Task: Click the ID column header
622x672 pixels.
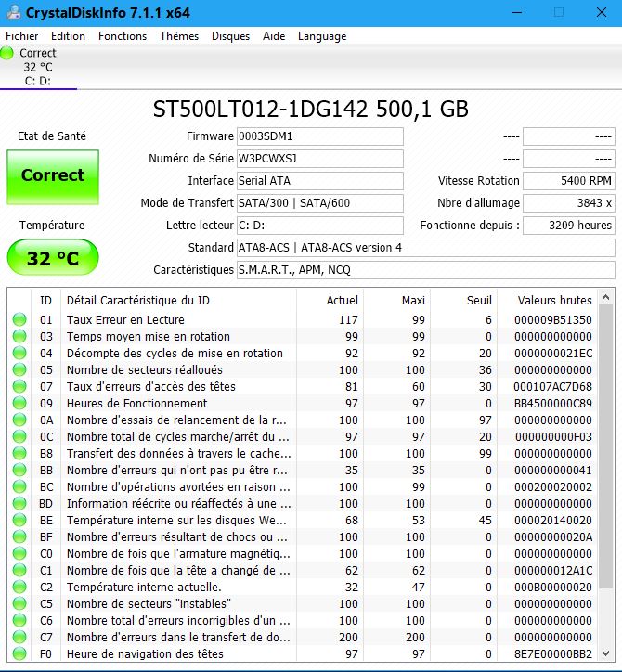Action: tap(45, 301)
